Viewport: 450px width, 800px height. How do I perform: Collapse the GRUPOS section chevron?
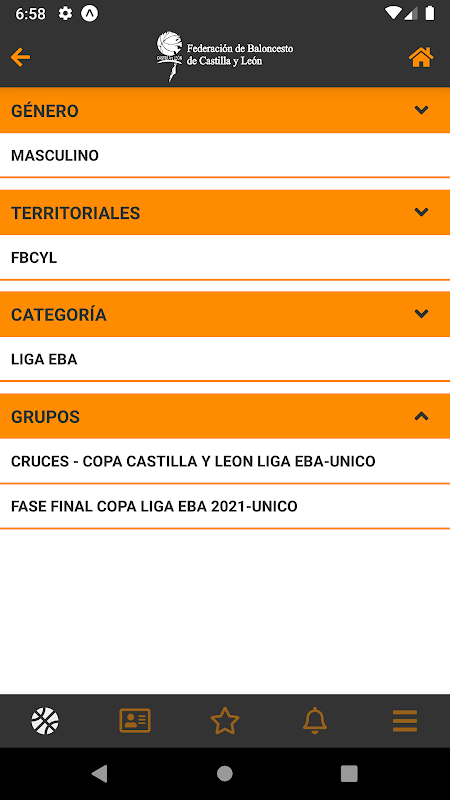coord(421,416)
